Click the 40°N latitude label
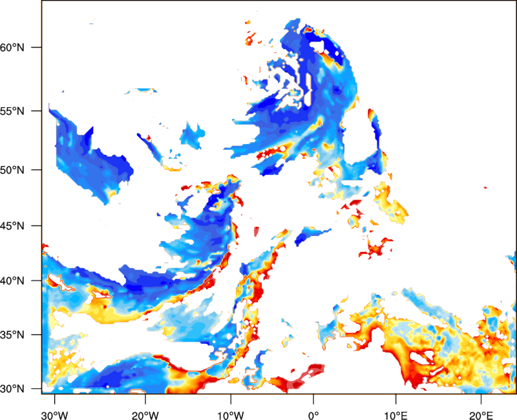This screenshot has height=420, width=517. [x=12, y=281]
